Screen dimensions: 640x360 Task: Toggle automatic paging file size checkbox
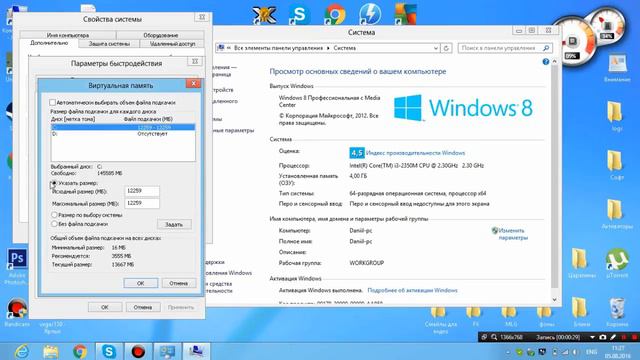click(53, 102)
